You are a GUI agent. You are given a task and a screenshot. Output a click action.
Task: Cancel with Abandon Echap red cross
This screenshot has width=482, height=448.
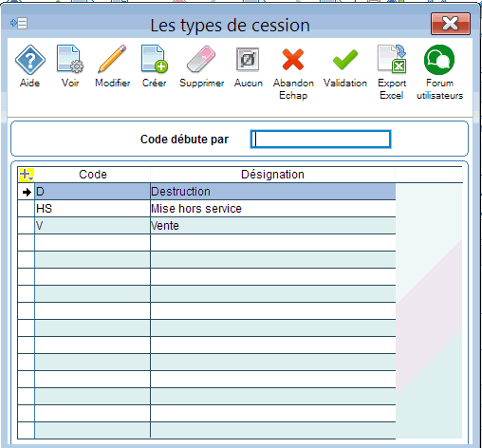point(293,60)
